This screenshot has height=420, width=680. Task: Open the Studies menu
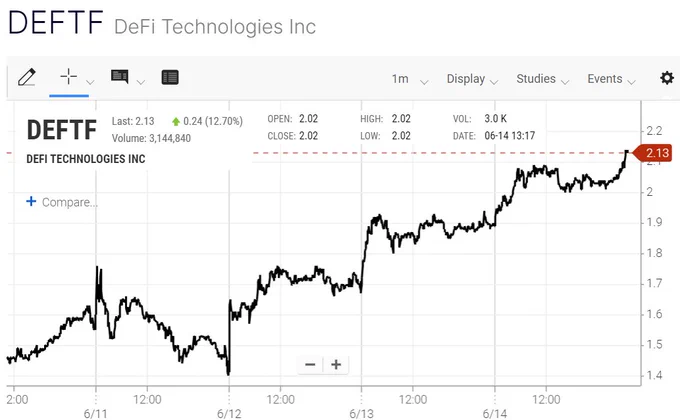click(543, 79)
